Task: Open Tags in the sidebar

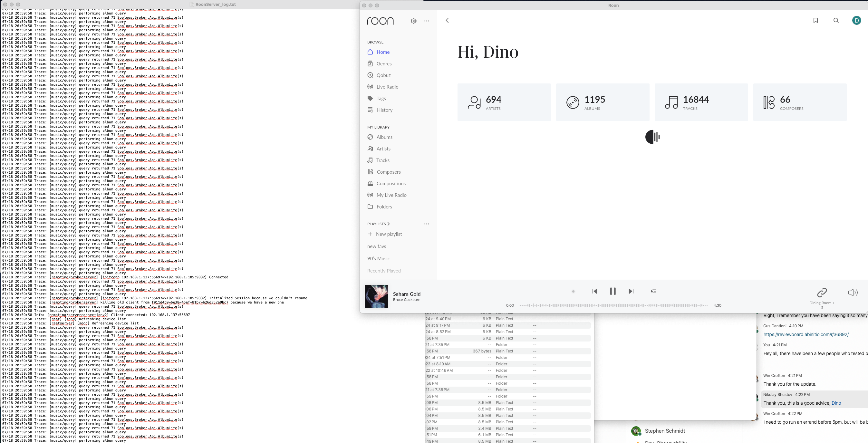Action: click(381, 98)
